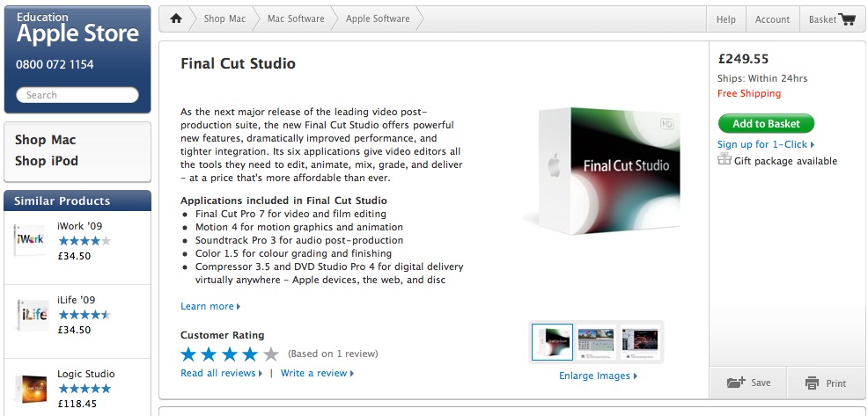Click the customer rating stars

click(230, 354)
